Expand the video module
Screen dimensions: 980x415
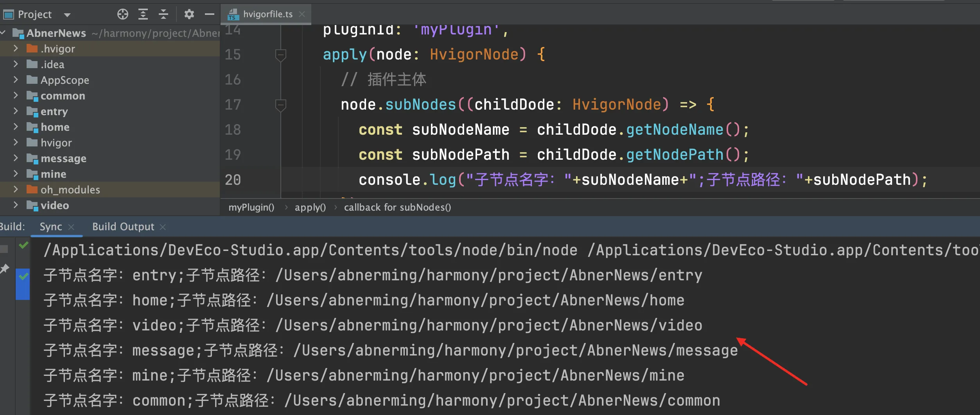(x=16, y=205)
